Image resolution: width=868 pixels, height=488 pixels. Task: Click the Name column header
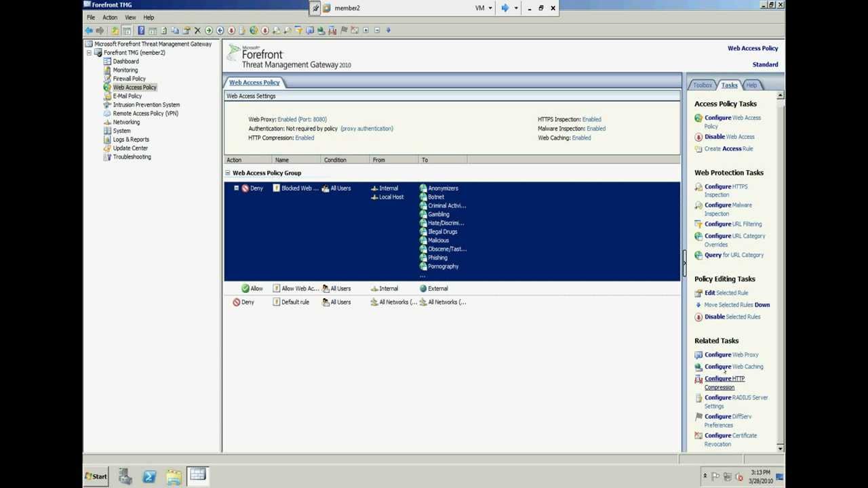point(295,160)
